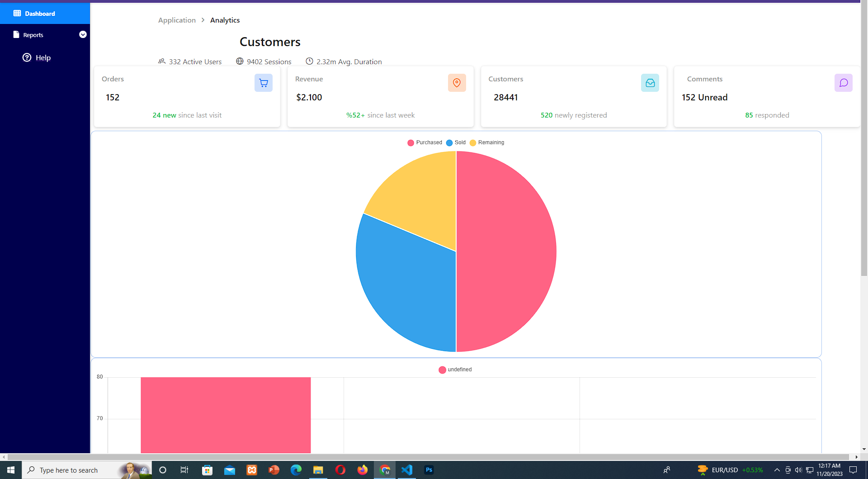Click the horizontal page scrollbar thumb
This screenshot has width=868, height=479.
(428, 457)
